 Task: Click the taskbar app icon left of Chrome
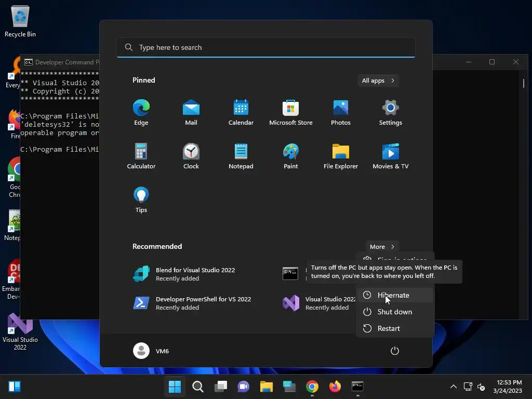point(289,387)
